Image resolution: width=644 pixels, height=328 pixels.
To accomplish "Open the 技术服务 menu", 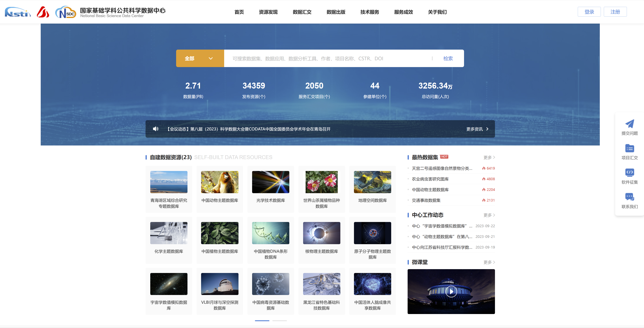I will point(370,12).
